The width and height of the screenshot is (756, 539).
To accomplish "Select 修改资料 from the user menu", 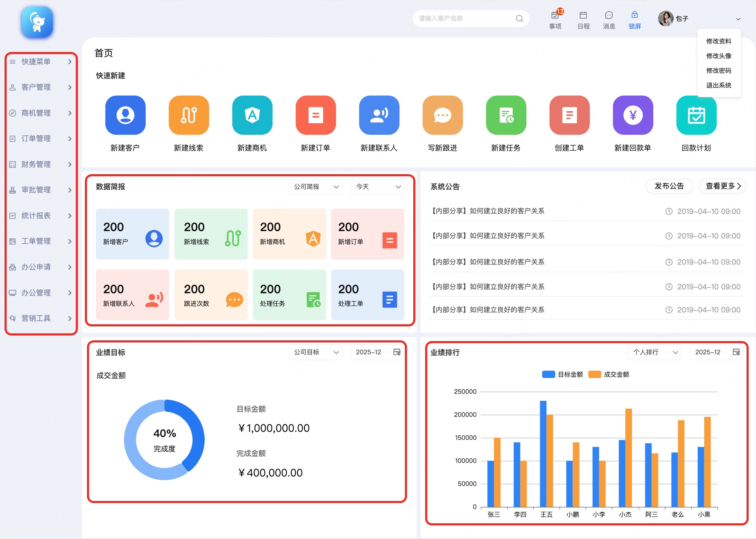I will (719, 41).
